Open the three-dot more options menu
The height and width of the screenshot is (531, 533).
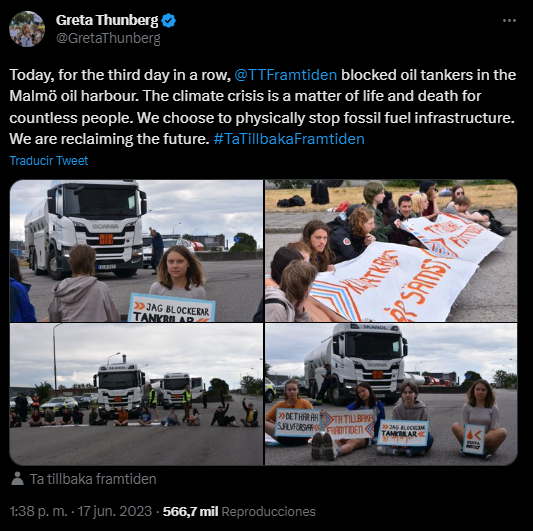pos(509,21)
